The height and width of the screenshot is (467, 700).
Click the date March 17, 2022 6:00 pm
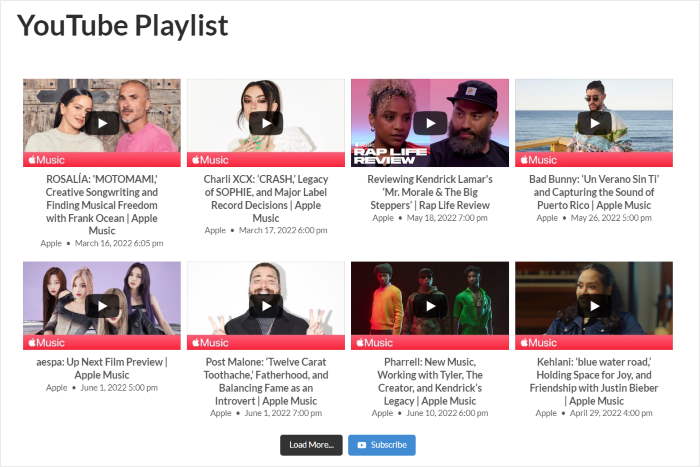coord(283,230)
